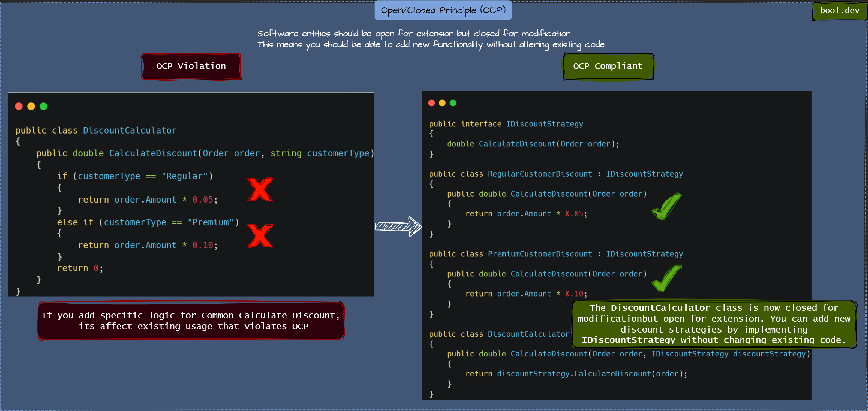Click "return order.Amount * 0.05;" in the compliant window
Image resolution: width=868 pixels, height=411 pixels.
click(x=526, y=214)
